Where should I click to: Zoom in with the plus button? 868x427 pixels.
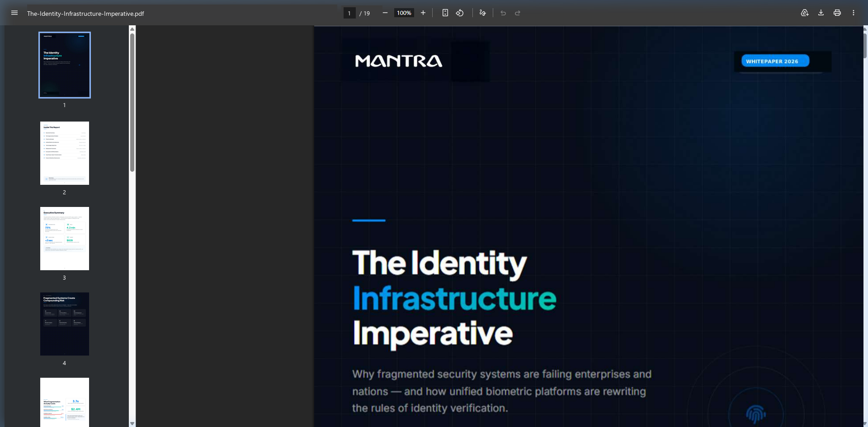tap(423, 13)
